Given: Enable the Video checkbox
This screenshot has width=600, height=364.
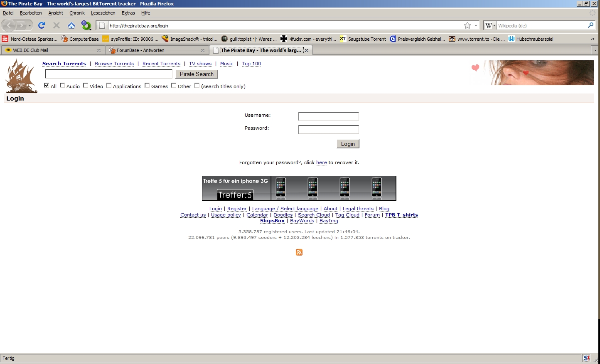Looking at the screenshot, I should point(86,85).
